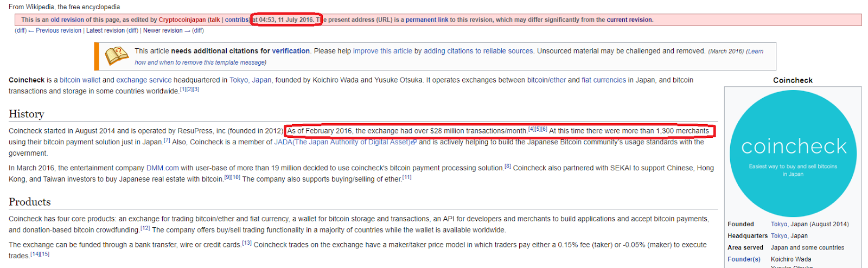Open 'Tokyo' link in Founded row

click(779, 224)
